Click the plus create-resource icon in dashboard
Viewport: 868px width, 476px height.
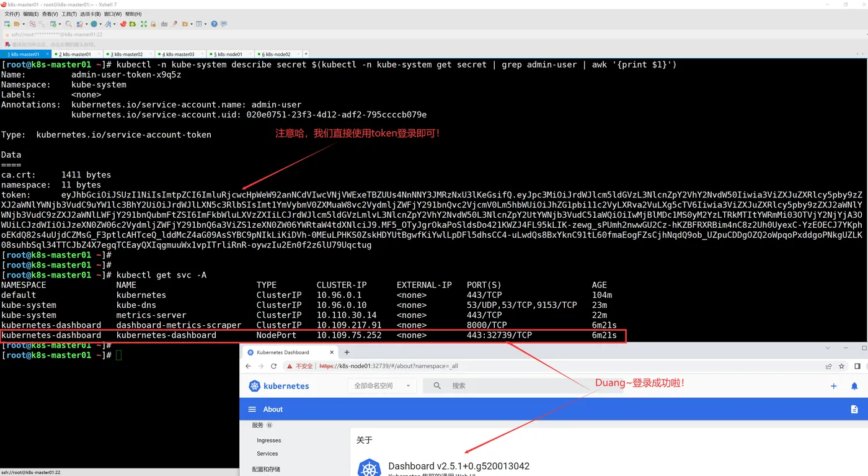point(833,386)
